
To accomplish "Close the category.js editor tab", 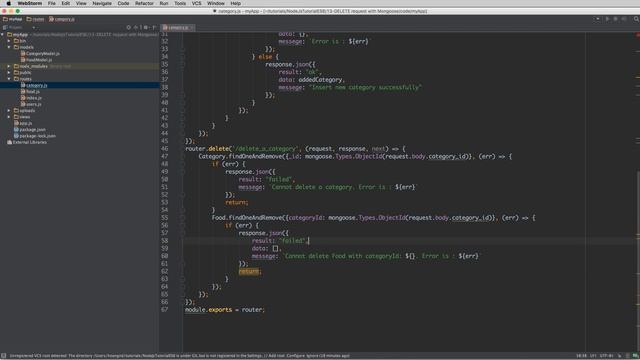I will 192,28.
